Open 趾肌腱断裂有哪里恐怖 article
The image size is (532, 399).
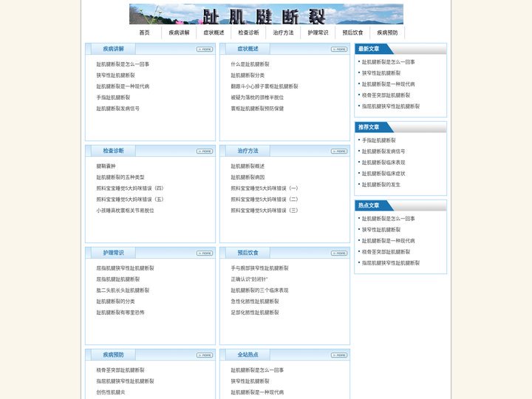tap(120, 313)
